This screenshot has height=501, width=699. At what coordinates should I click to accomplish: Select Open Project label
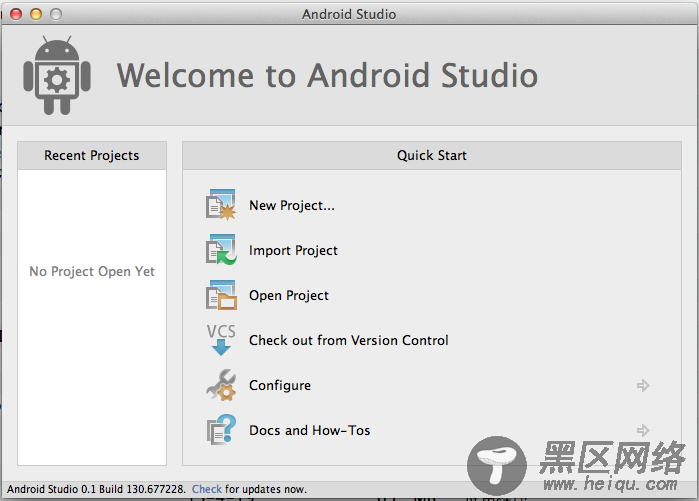click(x=289, y=296)
